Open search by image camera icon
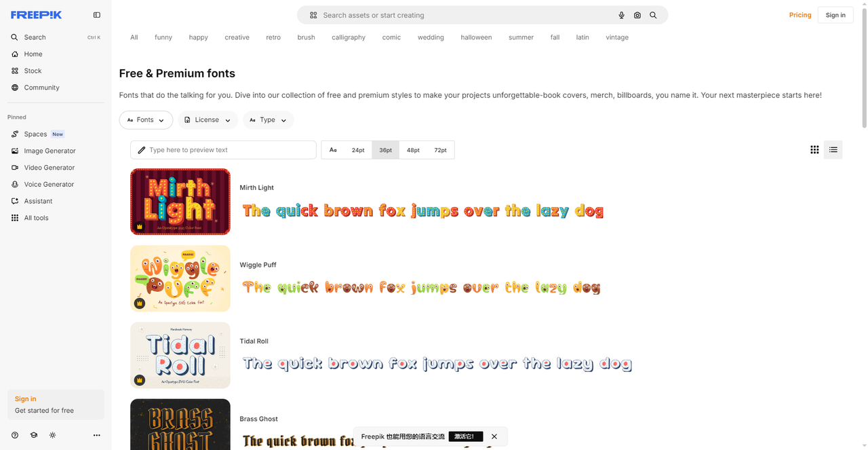868x450 pixels. click(637, 15)
